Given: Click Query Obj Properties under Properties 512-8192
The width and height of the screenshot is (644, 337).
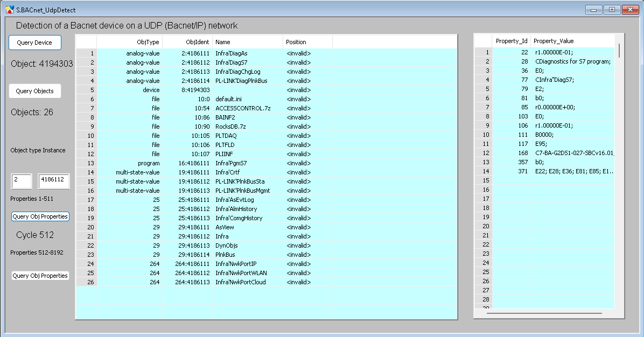Looking at the screenshot, I should point(40,276).
